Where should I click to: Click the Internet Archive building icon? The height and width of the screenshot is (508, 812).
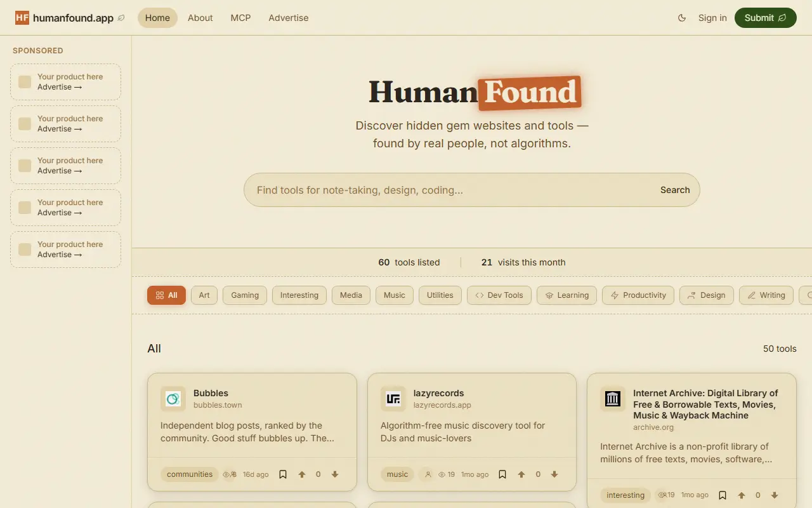click(613, 399)
